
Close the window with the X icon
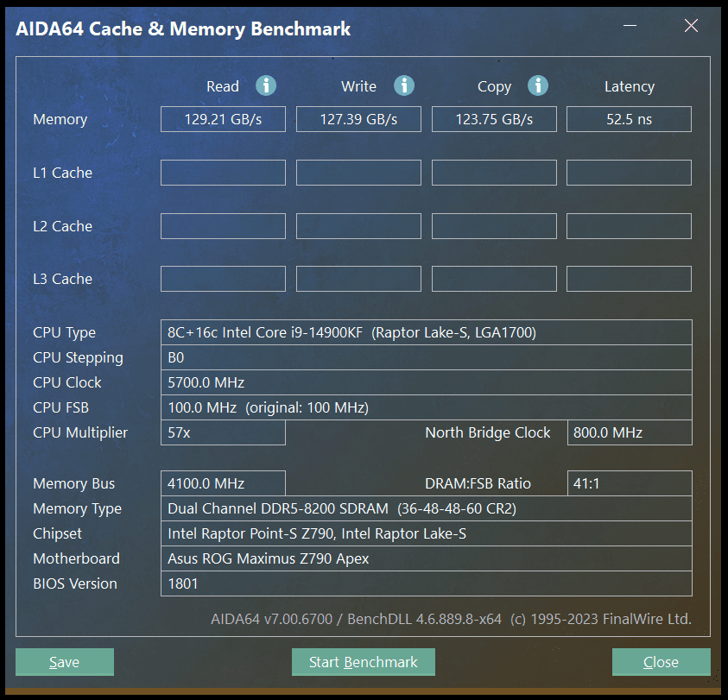pyautogui.click(x=692, y=26)
